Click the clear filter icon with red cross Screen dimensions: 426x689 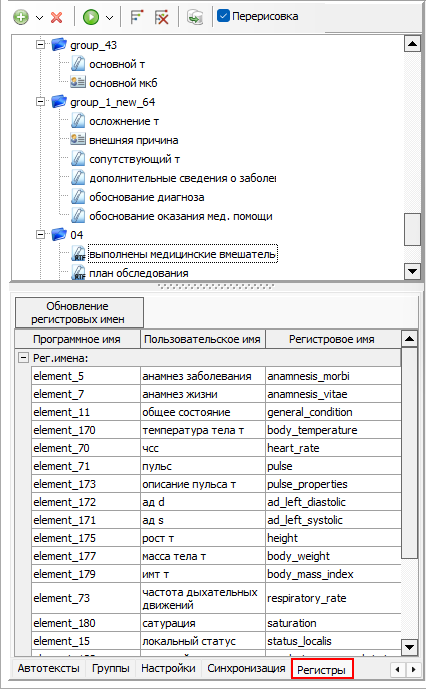(x=162, y=18)
